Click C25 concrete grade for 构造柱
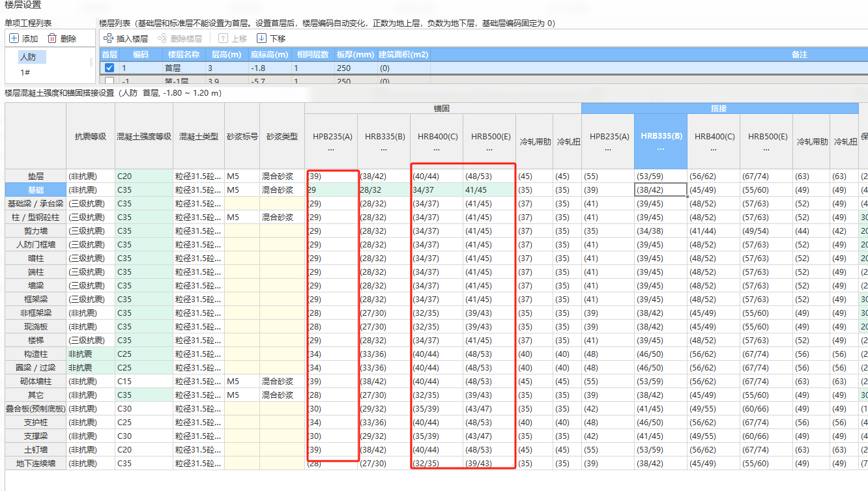This screenshot has width=868, height=491. click(x=144, y=354)
